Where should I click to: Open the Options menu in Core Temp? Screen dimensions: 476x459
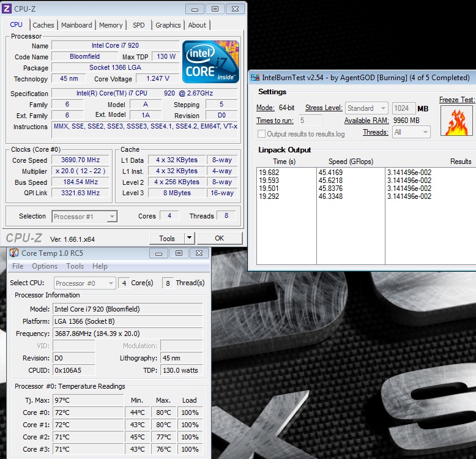45,266
